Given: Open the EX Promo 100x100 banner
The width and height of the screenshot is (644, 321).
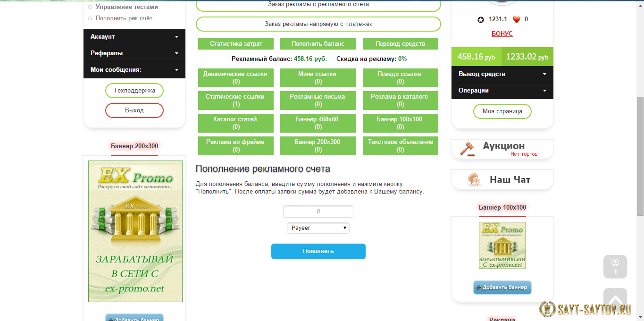Looking at the screenshot, I should coord(502,245).
